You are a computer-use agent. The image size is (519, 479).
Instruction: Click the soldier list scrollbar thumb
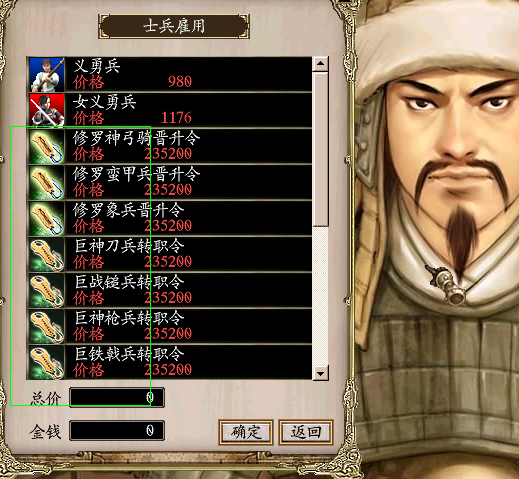321,149
